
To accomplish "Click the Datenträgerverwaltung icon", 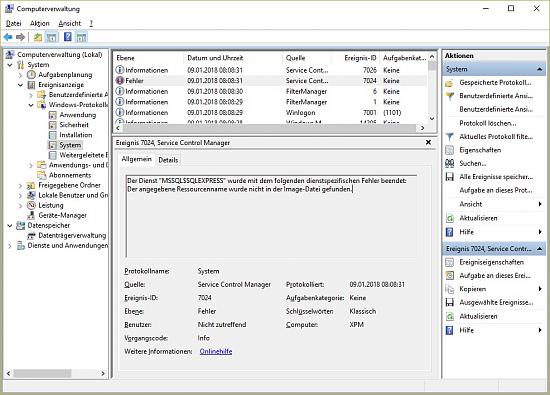I will [32, 236].
